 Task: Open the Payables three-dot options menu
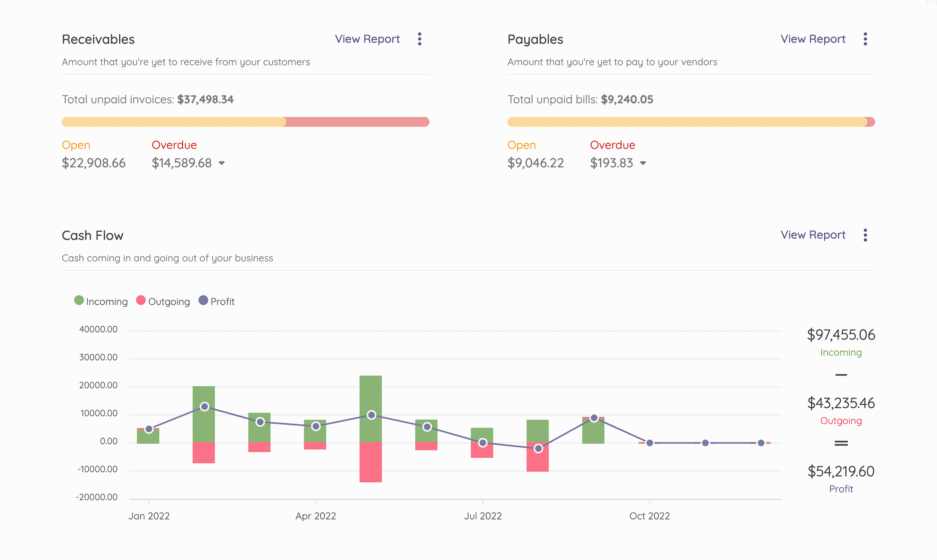coord(865,39)
